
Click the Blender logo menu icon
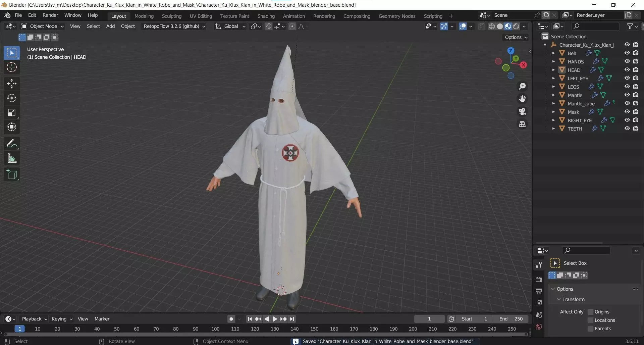[7, 15]
